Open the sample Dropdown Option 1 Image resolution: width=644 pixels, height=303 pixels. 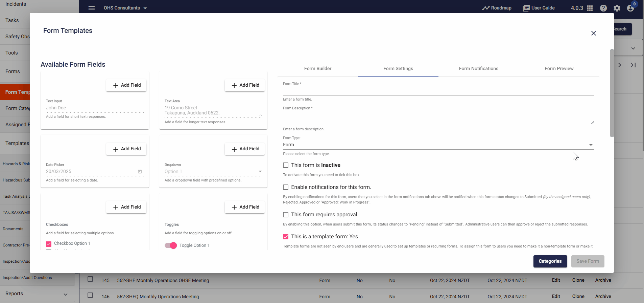pos(213,172)
